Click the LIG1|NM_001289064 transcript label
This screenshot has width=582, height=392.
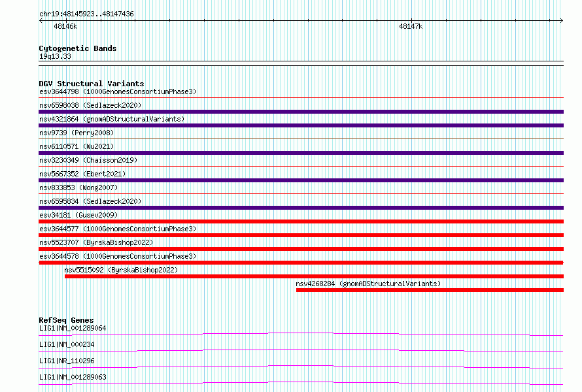(73, 328)
